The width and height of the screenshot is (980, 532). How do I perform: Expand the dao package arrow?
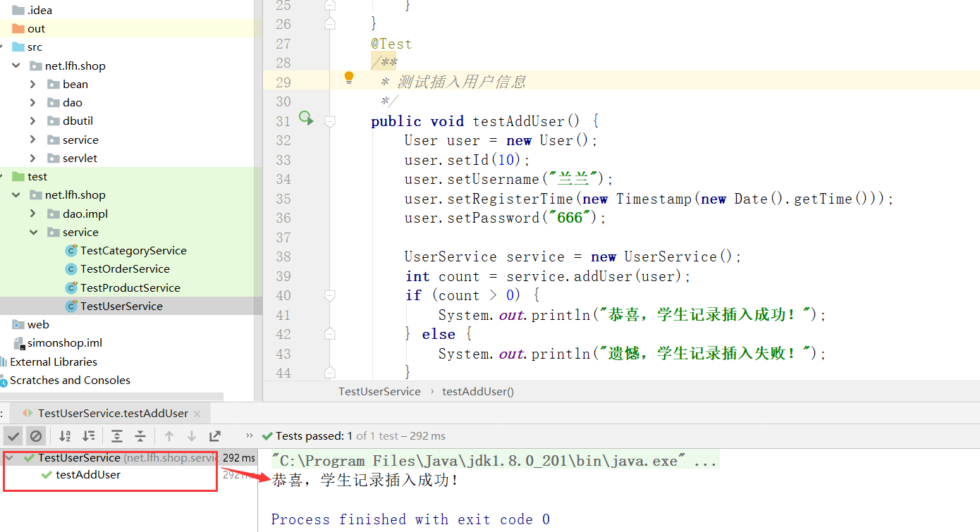coord(33,102)
